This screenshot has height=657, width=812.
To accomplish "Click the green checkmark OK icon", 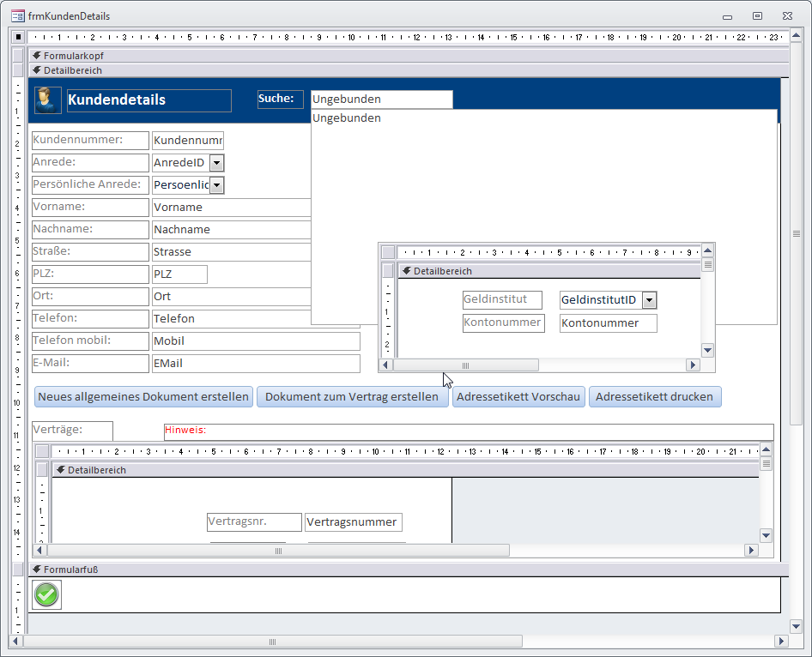I will [46, 594].
